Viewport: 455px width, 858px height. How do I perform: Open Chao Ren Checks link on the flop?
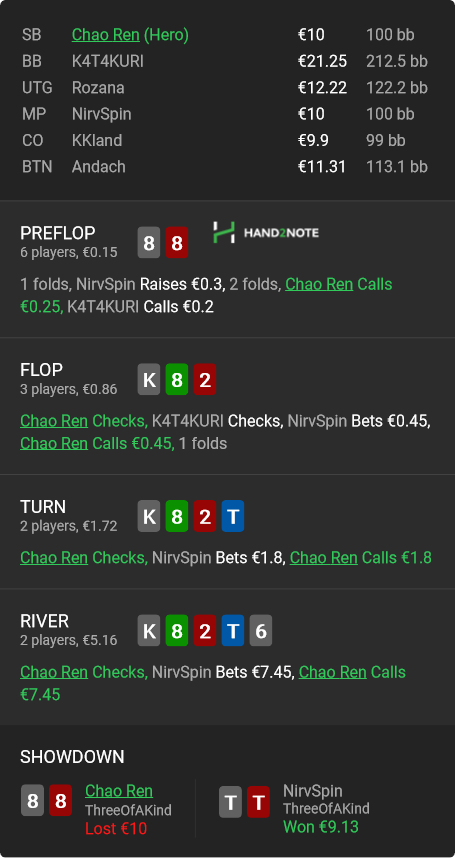54,421
